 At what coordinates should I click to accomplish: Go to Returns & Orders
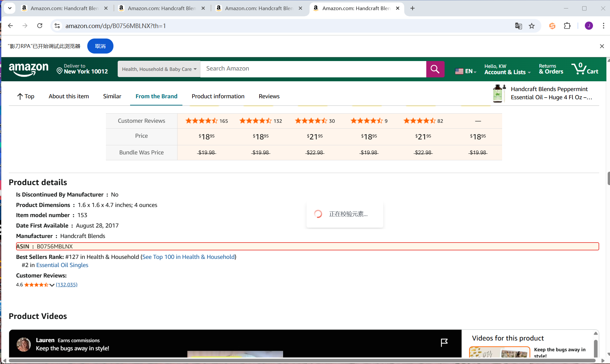click(x=551, y=69)
